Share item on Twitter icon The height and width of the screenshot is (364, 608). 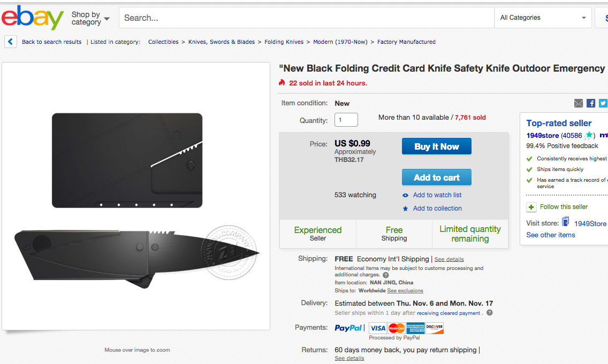pos(603,103)
